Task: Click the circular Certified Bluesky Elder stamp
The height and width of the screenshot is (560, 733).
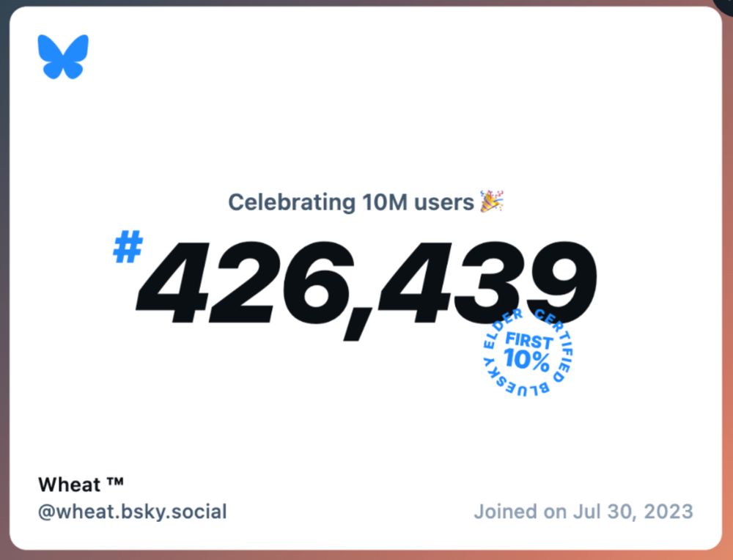Action: pos(528,352)
